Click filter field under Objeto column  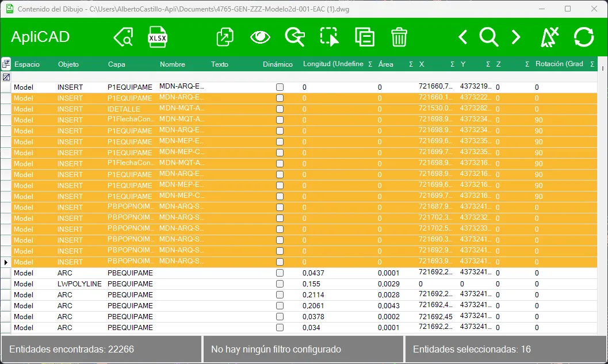tap(80, 76)
